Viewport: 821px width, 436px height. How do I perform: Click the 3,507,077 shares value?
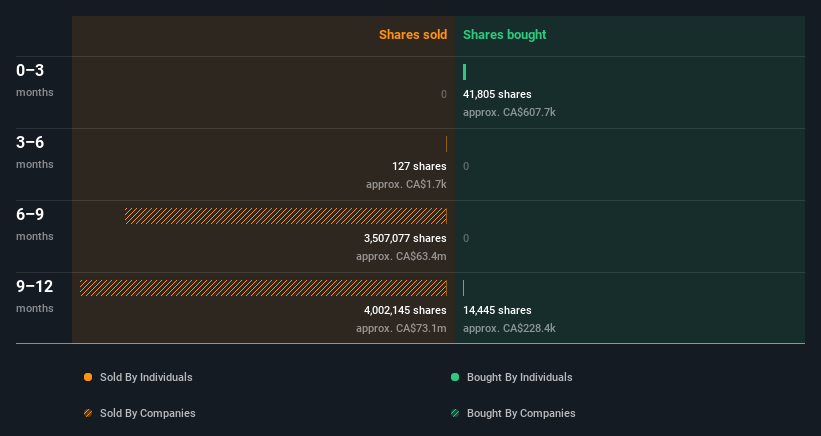tap(405, 238)
